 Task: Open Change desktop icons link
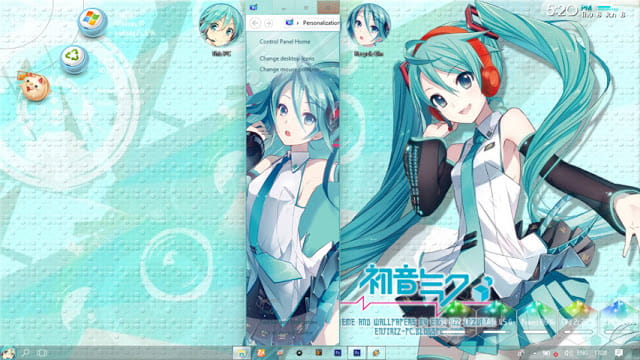tap(287, 59)
